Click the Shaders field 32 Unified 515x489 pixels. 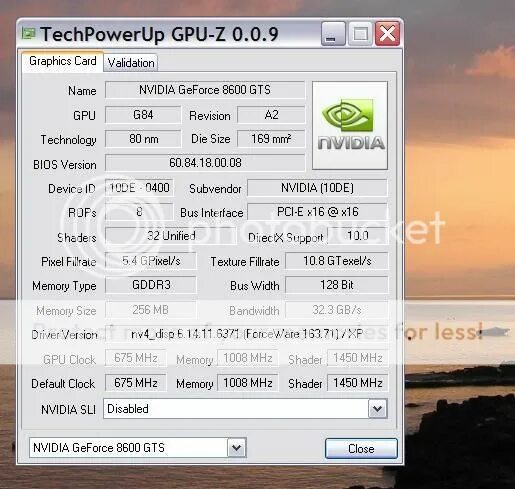[x=171, y=236]
